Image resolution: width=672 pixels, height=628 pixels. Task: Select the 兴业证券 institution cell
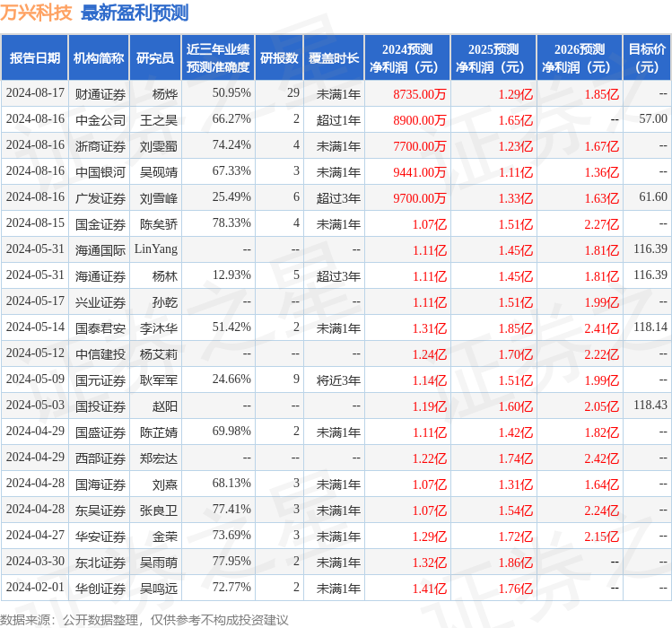[x=100, y=302]
